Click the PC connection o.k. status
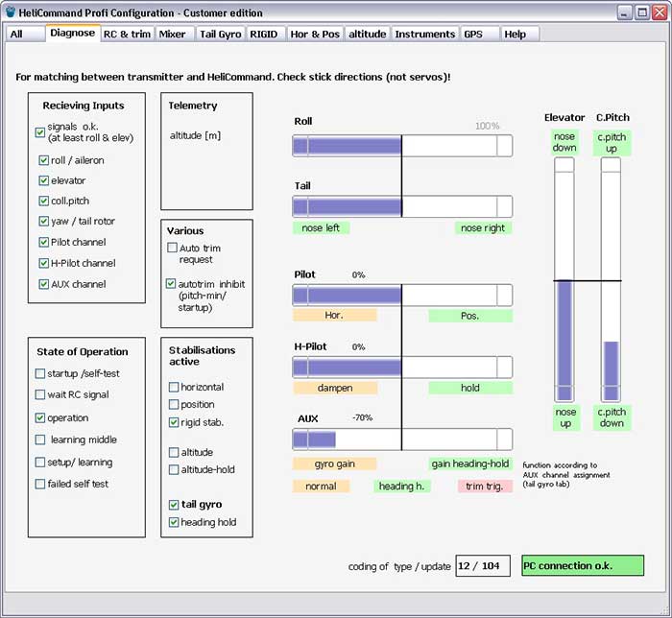672x618 pixels. tap(583, 566)
